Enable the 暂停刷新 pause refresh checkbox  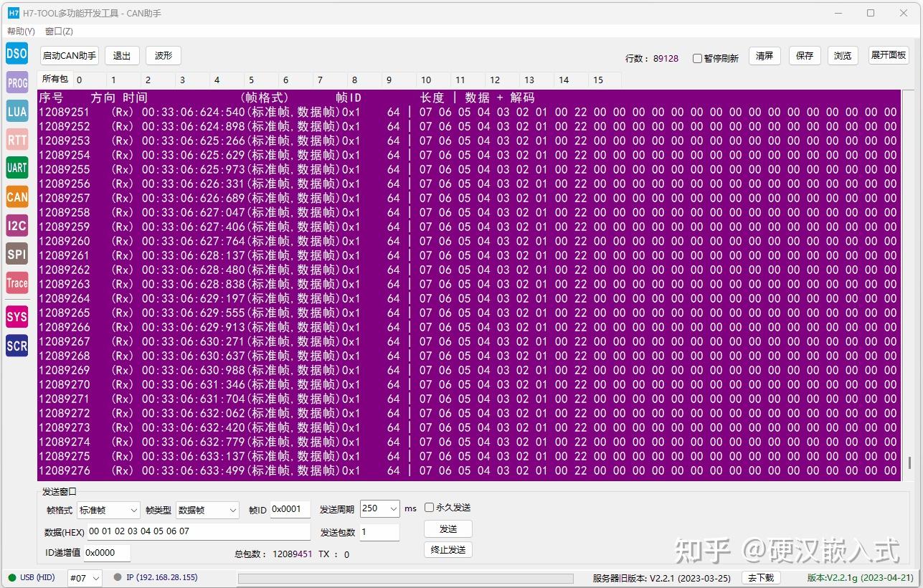pyautogui.click(x=696, y=58)
